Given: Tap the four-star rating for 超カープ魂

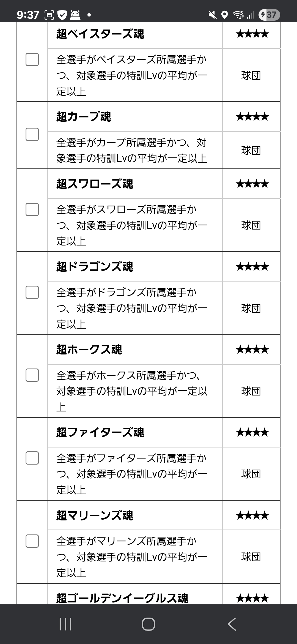Looking at the screenshot, I should [252, 117].
